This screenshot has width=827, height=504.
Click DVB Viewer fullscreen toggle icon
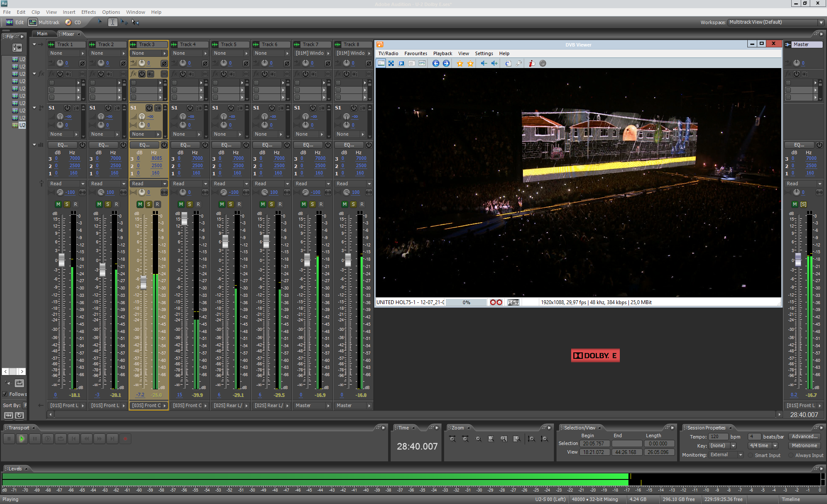391,63
